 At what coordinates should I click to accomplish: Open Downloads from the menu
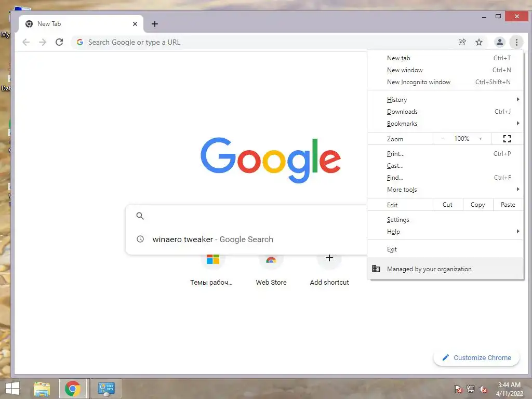[x=445, y=112]
